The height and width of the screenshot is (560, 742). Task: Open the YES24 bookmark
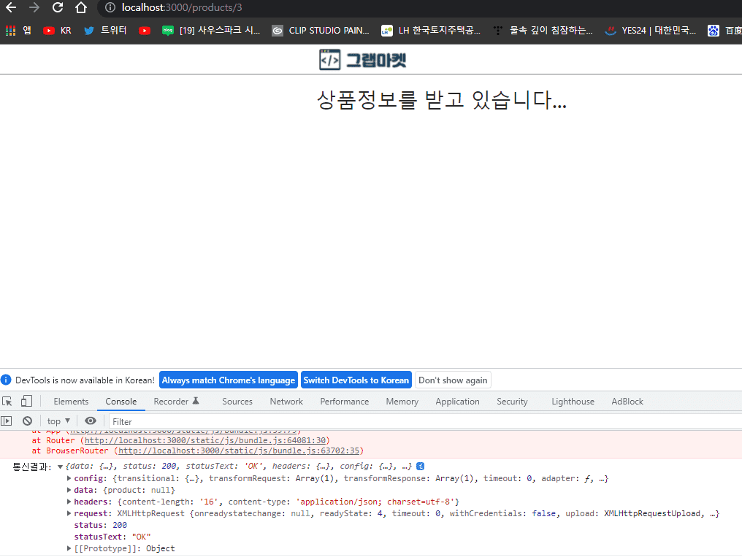(650, 31)
